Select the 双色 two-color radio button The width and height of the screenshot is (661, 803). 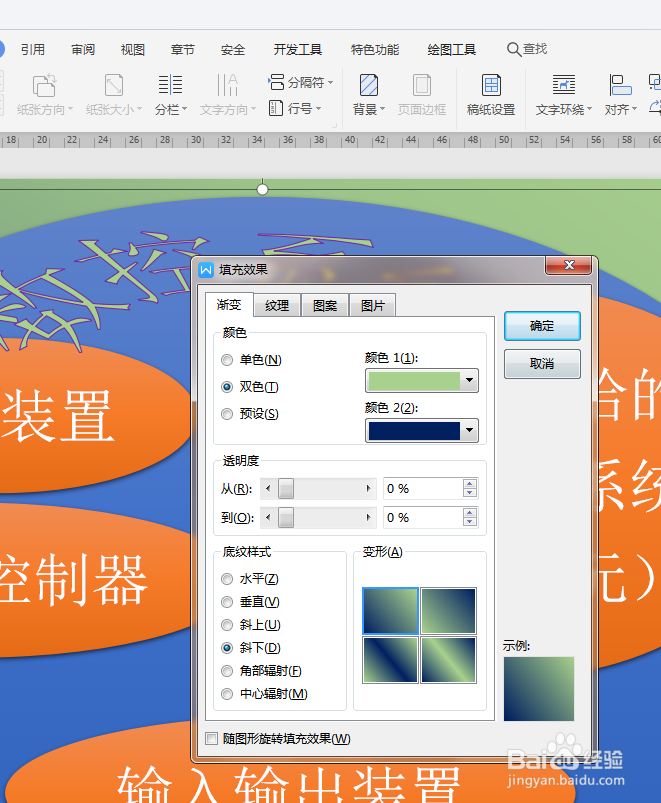(x=227, y=387)
